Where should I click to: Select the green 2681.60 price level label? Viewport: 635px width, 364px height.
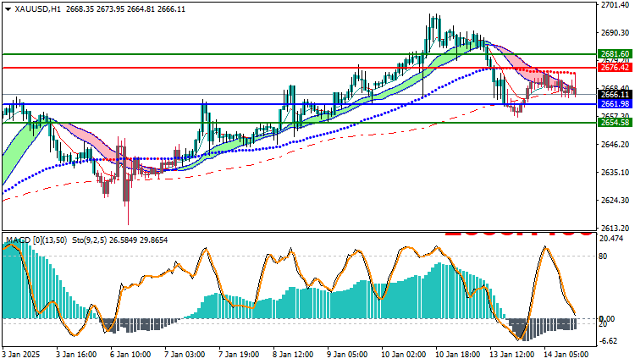coord(615,54)
